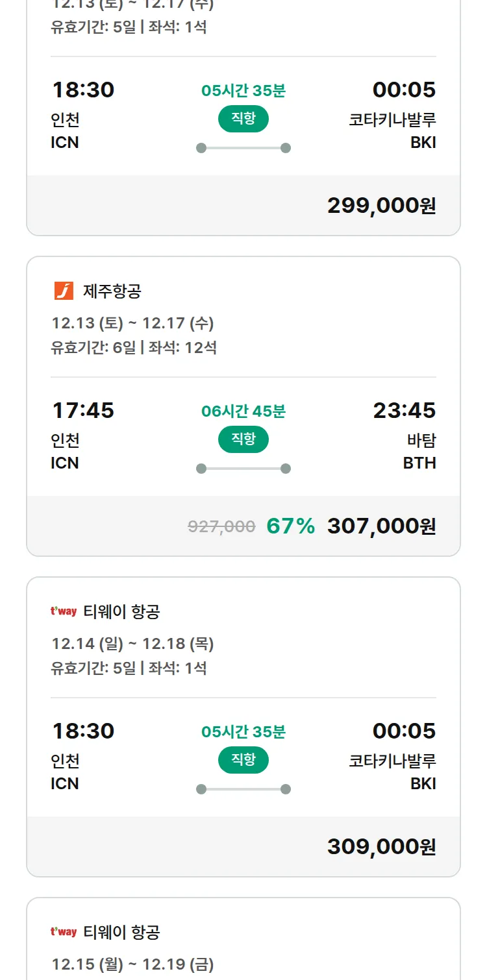The height and width of the screenshot is (980, 487).
Task: Click the crossed-out 927,000 original price
Action: [x=221, y=526]
